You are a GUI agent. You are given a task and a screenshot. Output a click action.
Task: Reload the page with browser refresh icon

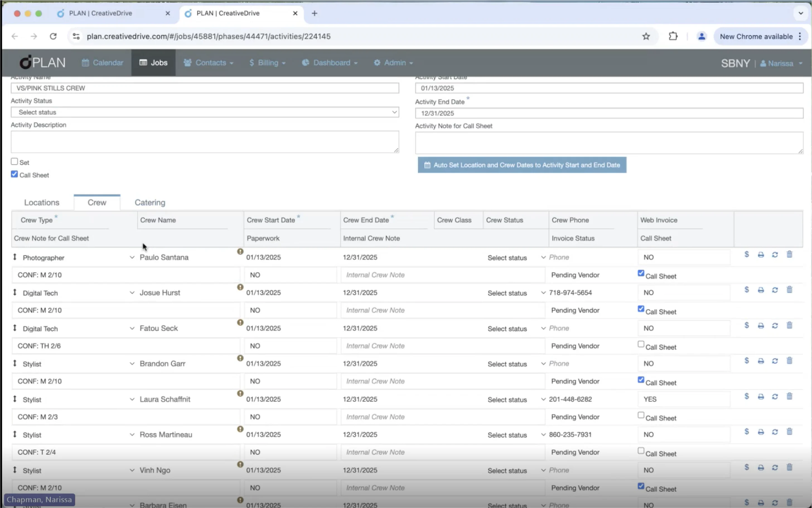[53, 36]
